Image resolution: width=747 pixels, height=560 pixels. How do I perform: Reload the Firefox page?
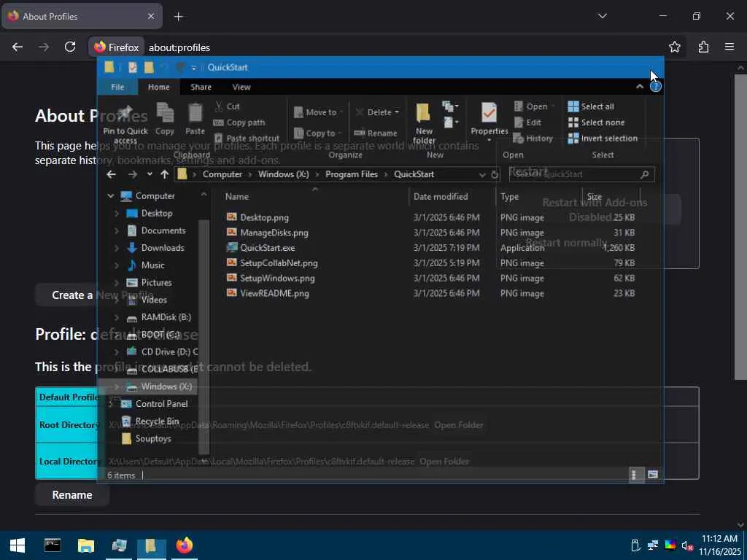pyautogui.click(x=70, y=47)
